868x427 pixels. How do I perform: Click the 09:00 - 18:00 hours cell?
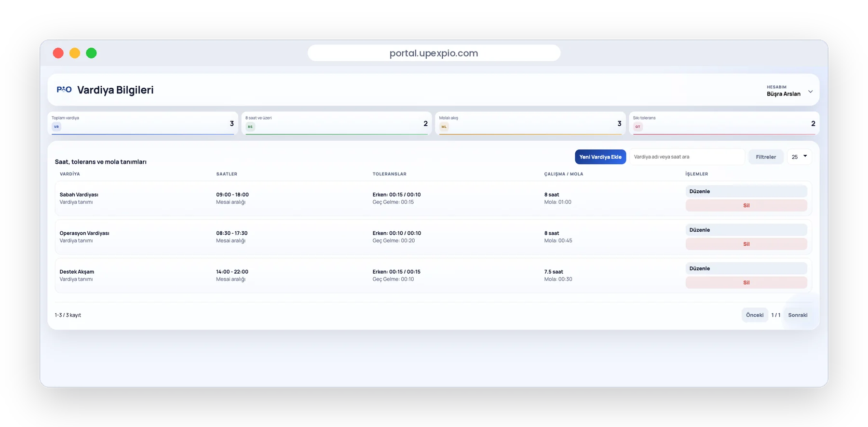(x=232, y=195)
